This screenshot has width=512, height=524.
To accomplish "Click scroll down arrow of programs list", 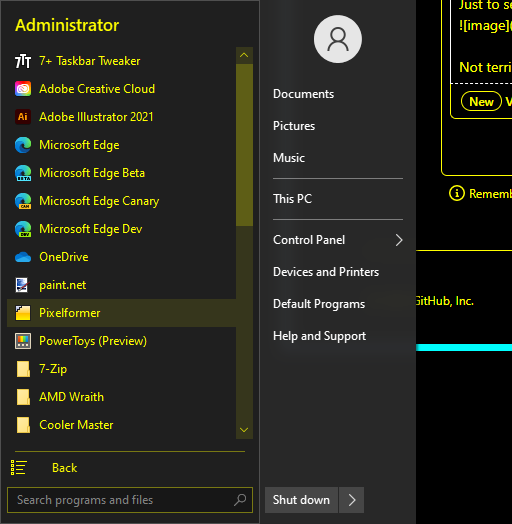I will (244, 430).
